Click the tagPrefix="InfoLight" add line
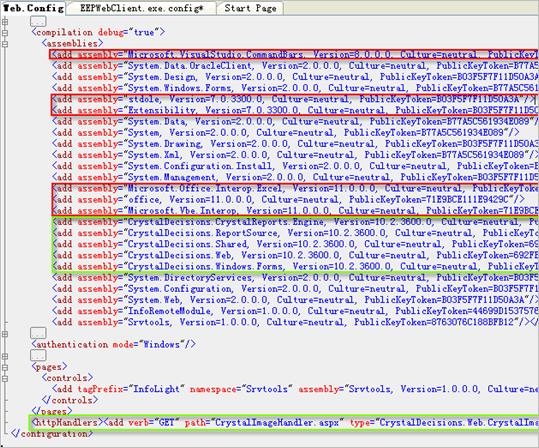The height and width of the screenshot is (448, 539). (295, 389)
